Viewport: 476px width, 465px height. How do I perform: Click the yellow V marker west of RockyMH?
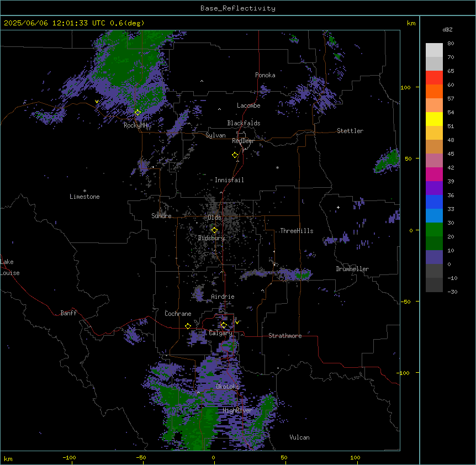[97, 102]
